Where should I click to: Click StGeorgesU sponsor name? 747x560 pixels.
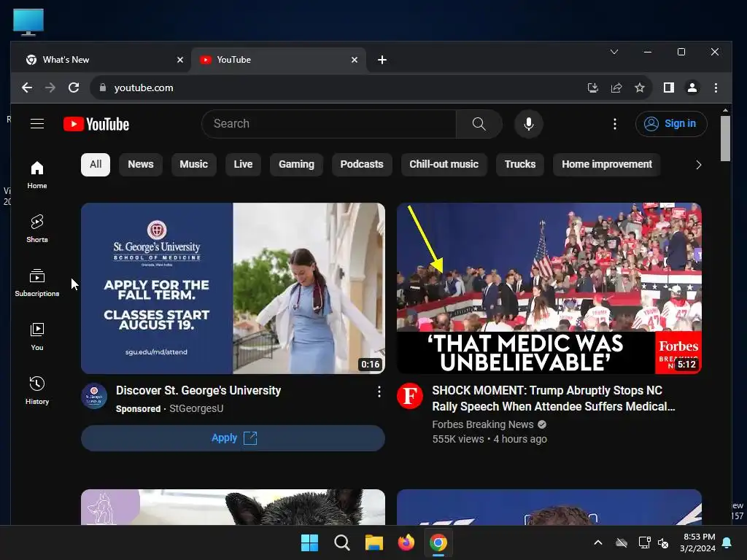196,408
